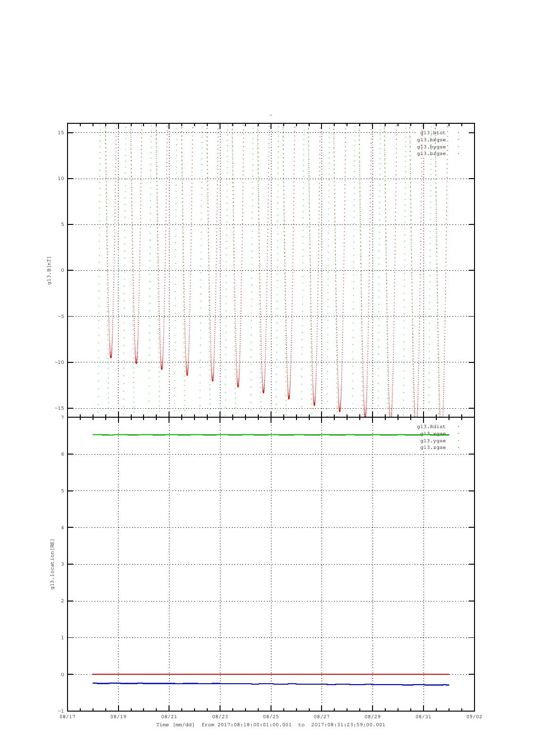Click the 09/02 date tick label
534x756 pixels.
pyautogui.click(x=474, y=717)
